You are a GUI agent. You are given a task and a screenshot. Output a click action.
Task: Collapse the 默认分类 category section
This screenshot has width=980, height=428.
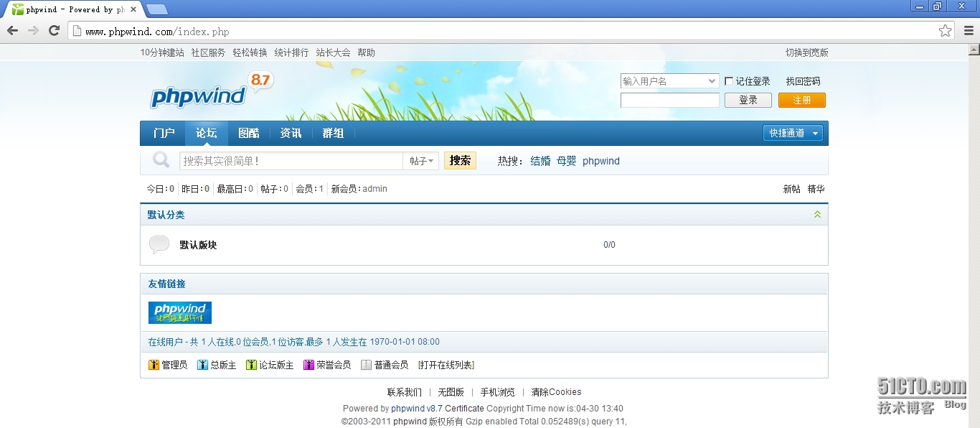(x=817, y=214)
